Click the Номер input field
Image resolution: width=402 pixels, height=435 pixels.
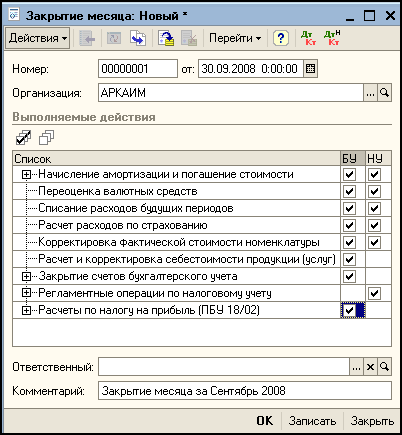coord(138,69)
